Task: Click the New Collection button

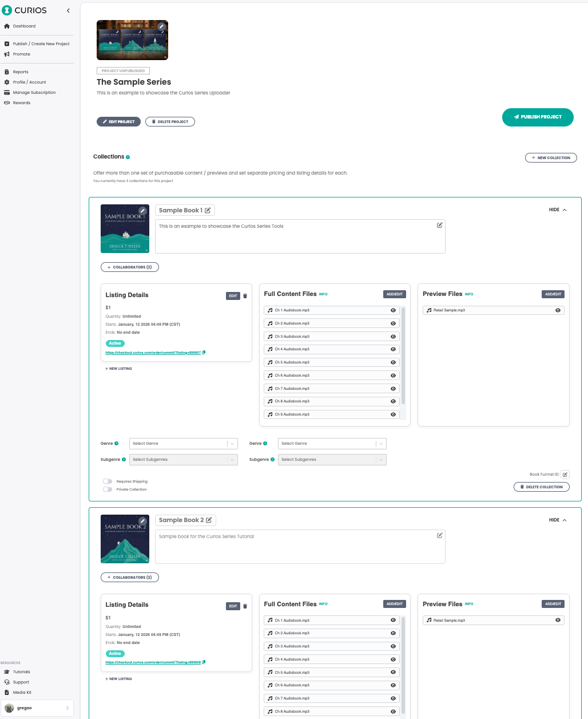Action: 551,157
